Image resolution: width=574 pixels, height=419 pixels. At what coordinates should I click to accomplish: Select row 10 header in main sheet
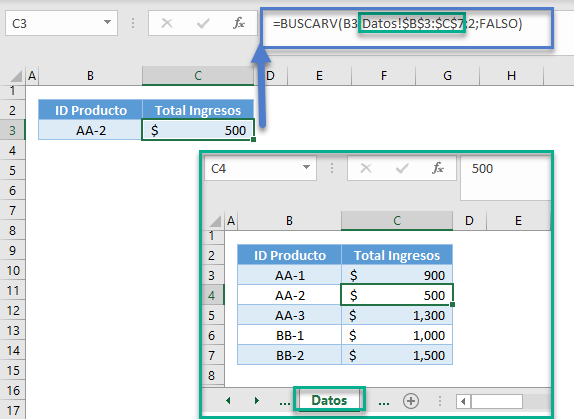pos(13,271)
